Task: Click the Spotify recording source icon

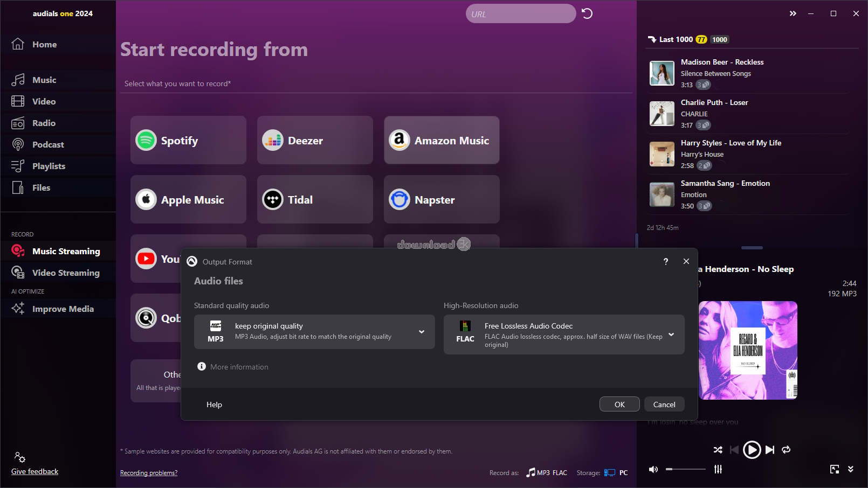Action: click(146, 141)
